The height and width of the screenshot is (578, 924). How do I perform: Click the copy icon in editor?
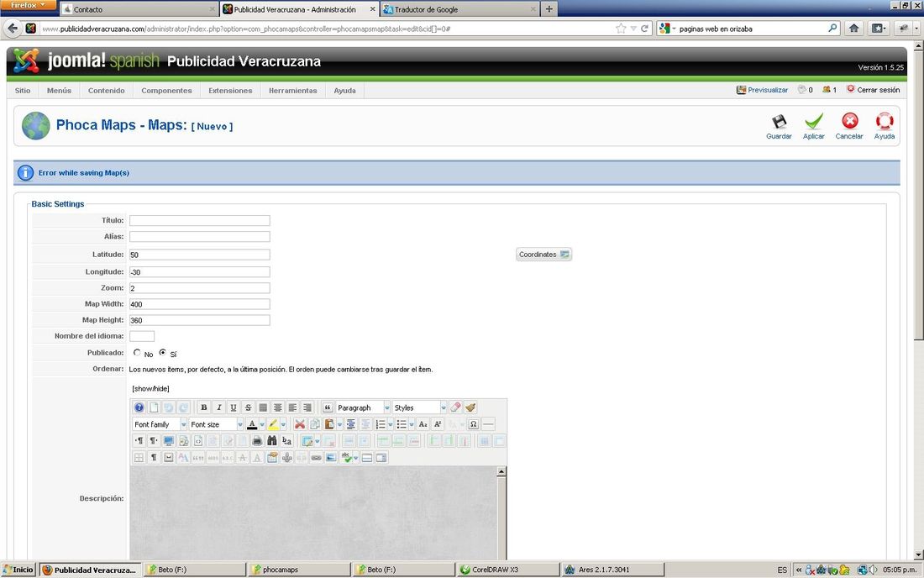314,424
